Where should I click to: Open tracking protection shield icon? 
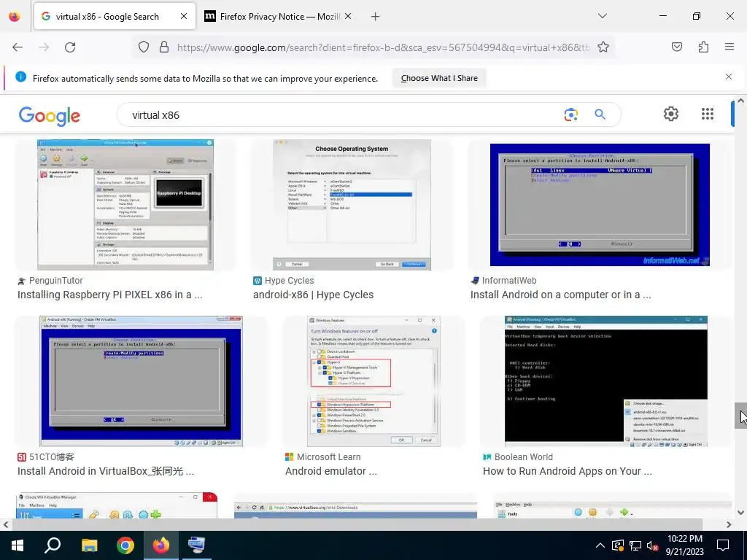click(144, 47)
